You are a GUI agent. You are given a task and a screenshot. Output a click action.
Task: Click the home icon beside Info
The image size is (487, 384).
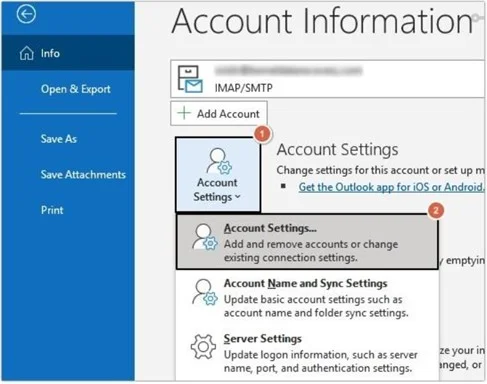[26, 53]
